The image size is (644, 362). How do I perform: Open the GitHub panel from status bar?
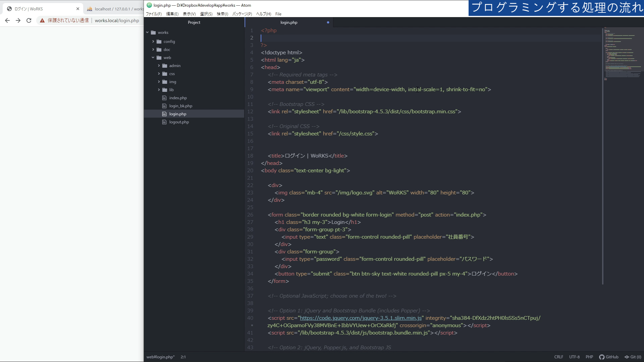[609, 357]
